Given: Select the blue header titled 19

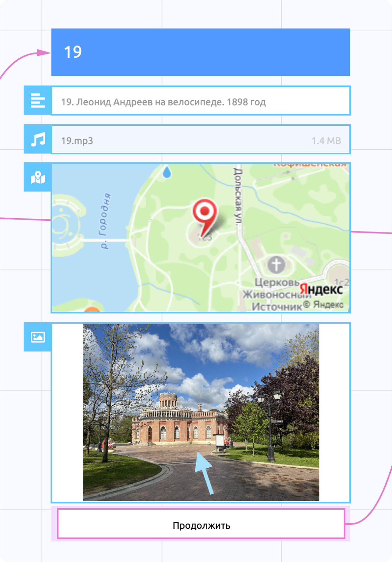Looking at the screenshot, I should tap(201, 52).
